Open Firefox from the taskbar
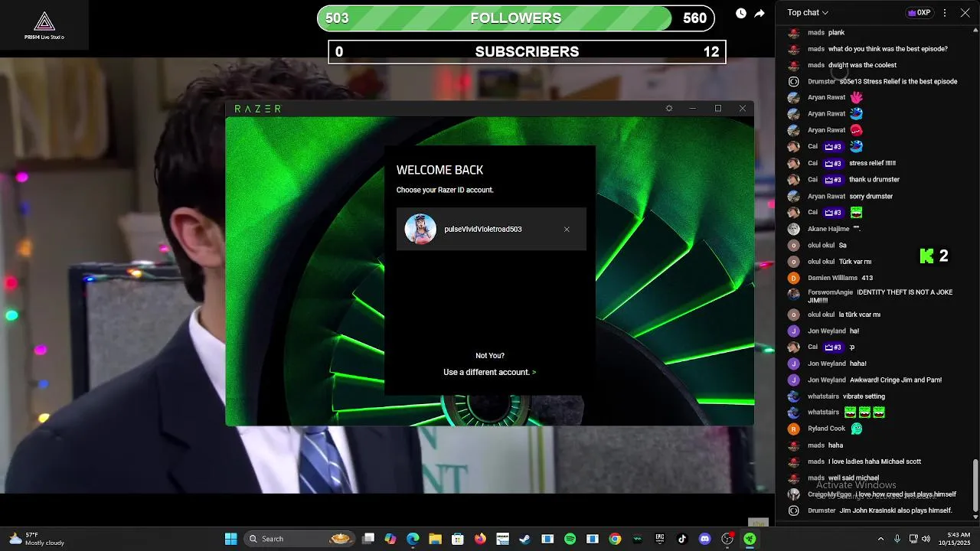This screenshot has width=980, height=551. coord(480,539)
